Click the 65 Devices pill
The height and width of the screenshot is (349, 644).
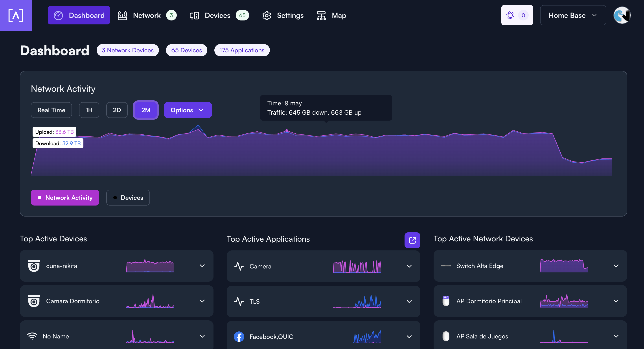[x=186, y=50]
